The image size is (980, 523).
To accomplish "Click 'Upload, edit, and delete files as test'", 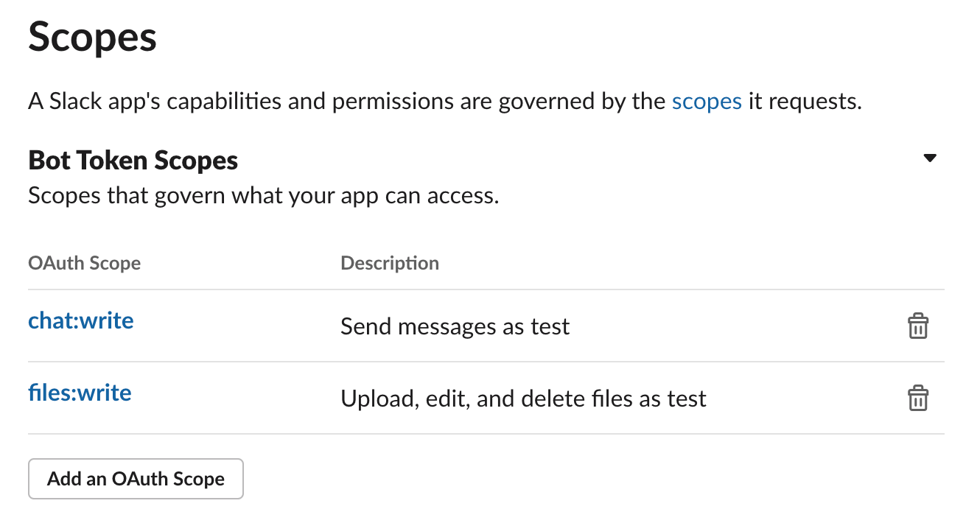I will point(523,399).
